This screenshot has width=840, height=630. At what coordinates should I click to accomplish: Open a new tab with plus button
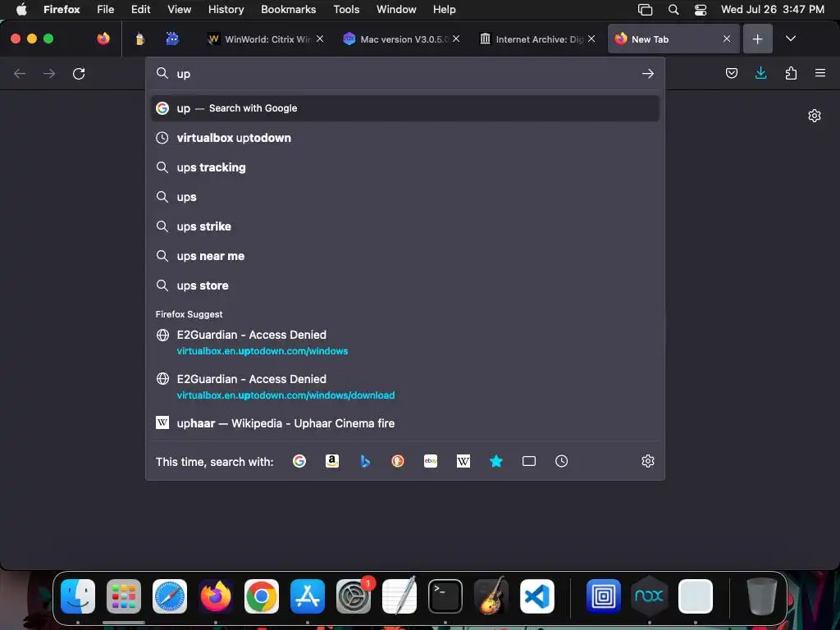[x=757, y=39]
